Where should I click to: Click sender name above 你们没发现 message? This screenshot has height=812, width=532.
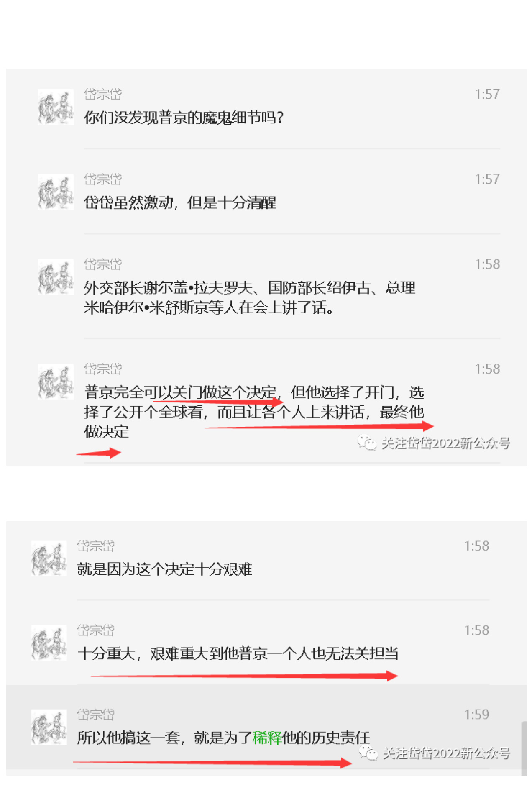tap(102, 94)
